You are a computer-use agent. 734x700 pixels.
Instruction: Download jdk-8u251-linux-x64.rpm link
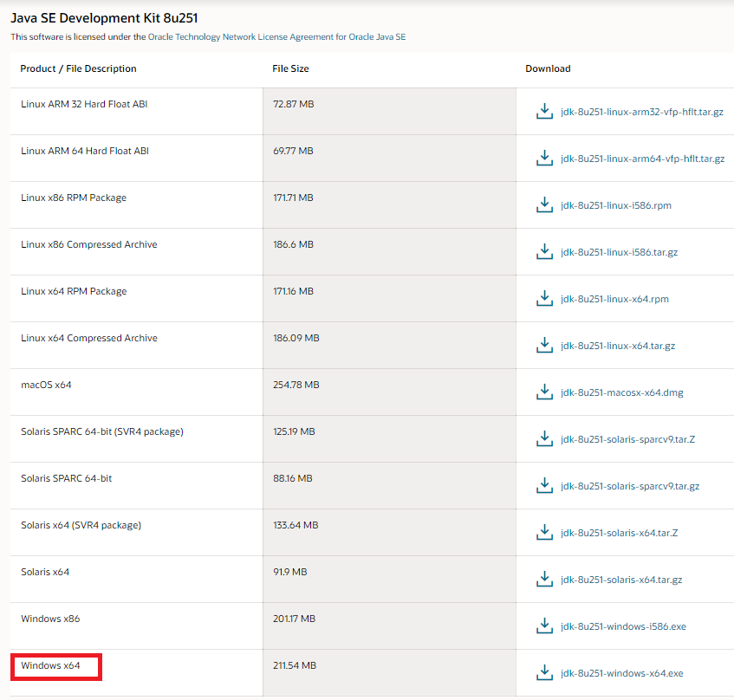[x=614, y=300]
